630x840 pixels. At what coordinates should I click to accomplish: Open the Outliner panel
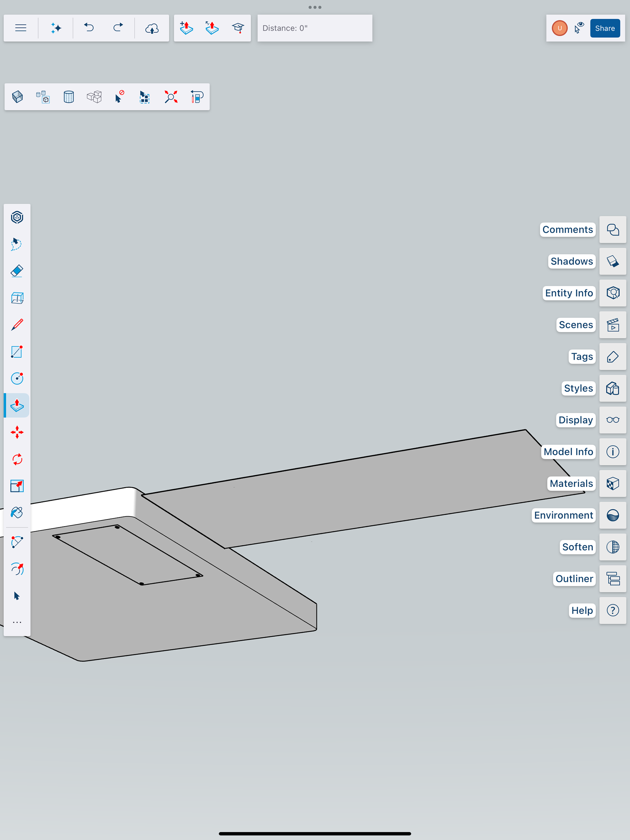coord(613,579)
